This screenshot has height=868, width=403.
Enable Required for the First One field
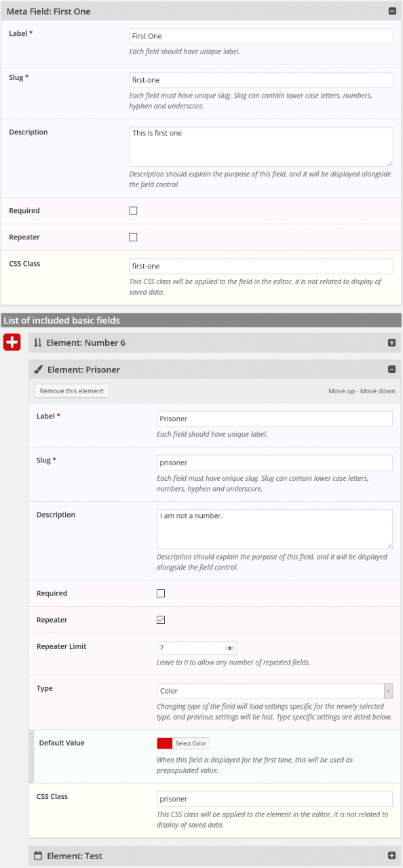(133, 211)
